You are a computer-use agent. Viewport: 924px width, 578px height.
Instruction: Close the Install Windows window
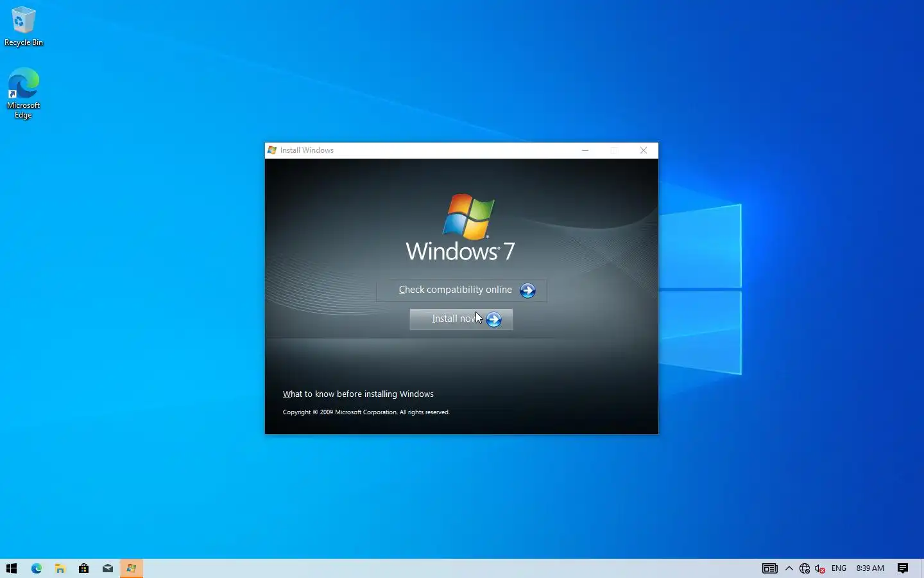click(x=644, y=150)
